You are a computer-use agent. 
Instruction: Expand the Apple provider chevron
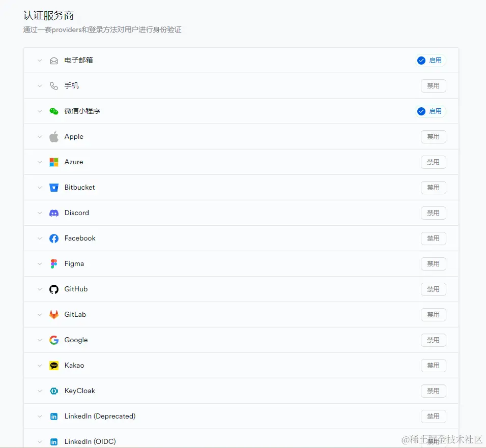click(40, 137)
